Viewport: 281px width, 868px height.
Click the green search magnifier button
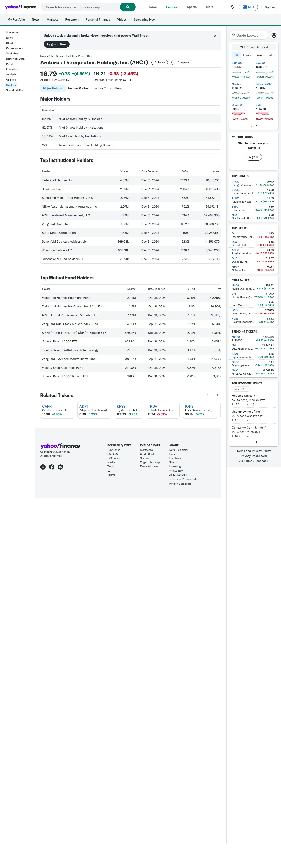(x=128, y=7)
